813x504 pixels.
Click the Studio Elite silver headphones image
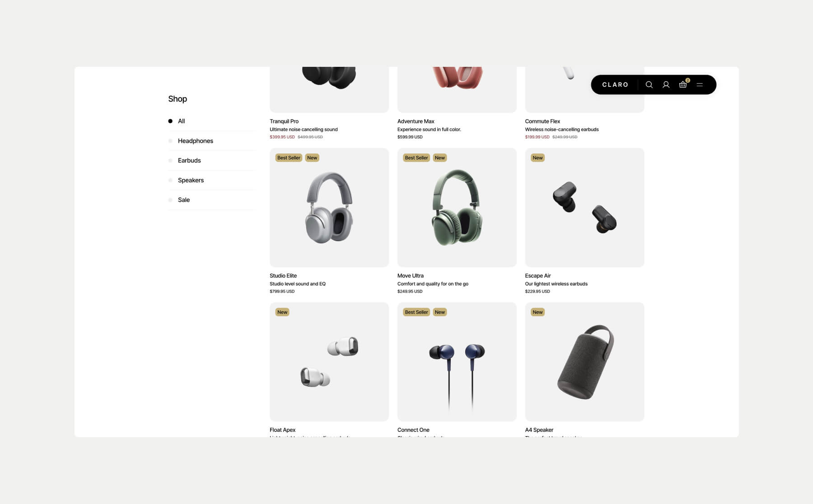tap(329, 208)
